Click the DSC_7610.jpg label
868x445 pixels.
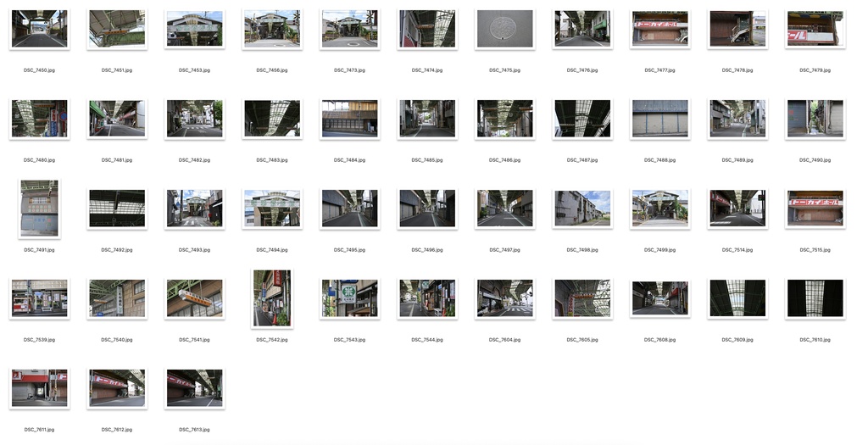815,340
